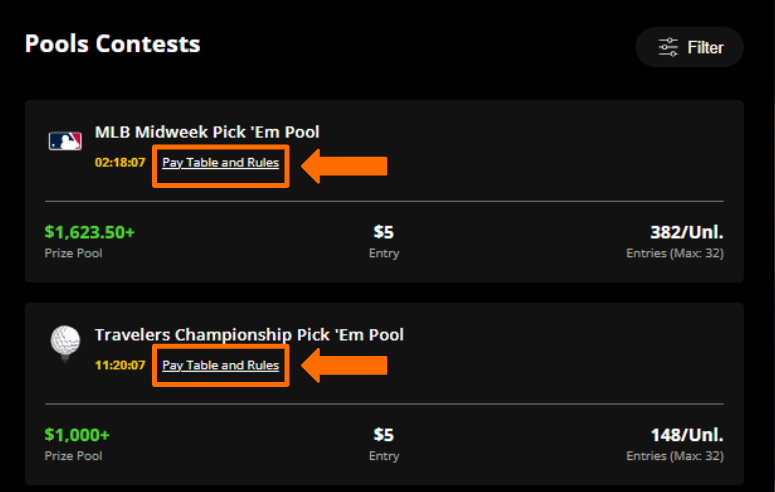Click the 11:20:07 countdown timer

pos(120,365)
